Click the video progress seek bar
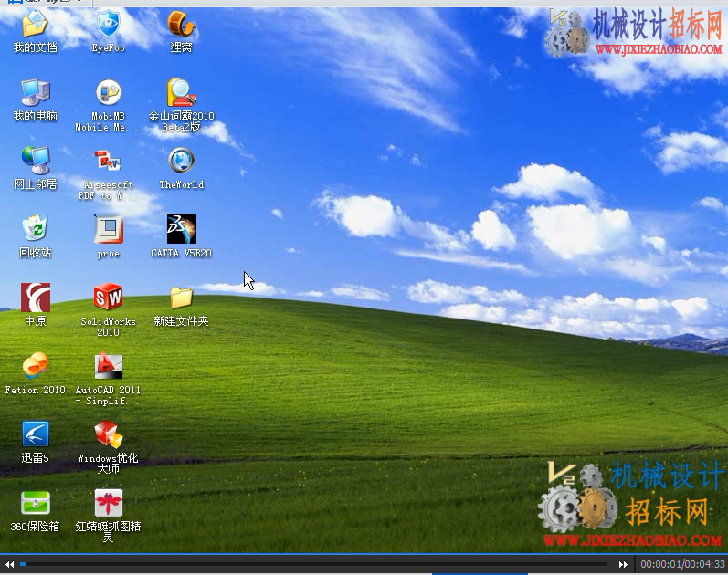The width and height of the screenshot is (728, 575). [x=314, y=564]
